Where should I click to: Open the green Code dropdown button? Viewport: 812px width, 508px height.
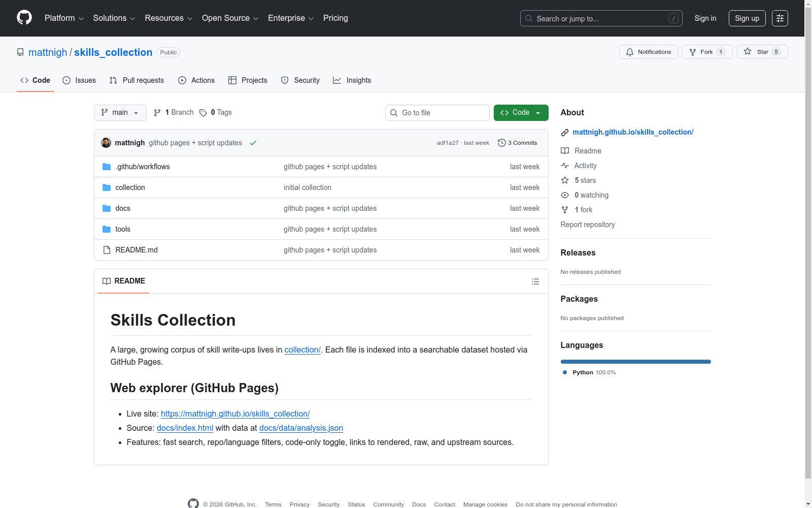coord(521,113)
